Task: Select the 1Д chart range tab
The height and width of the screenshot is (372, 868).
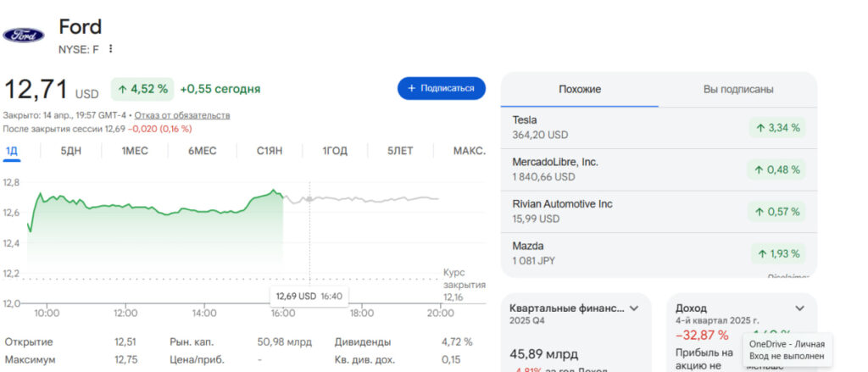Action: coord(12,151)
